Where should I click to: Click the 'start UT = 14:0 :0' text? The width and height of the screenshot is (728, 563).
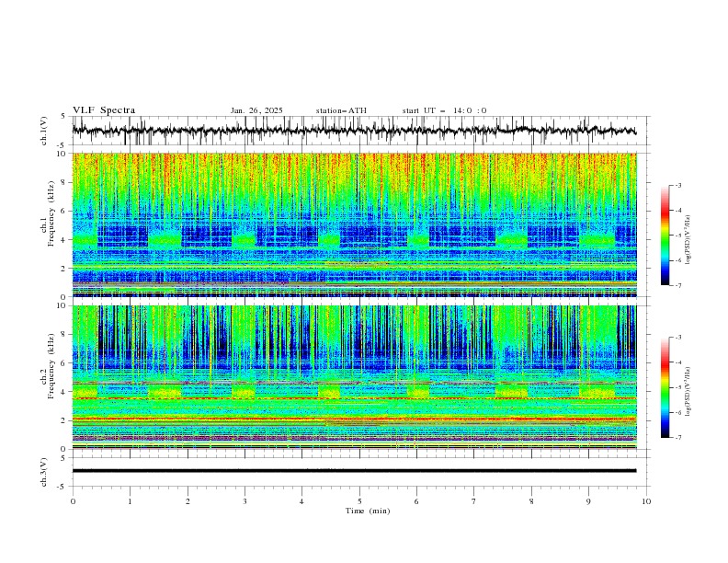[444, 110]
